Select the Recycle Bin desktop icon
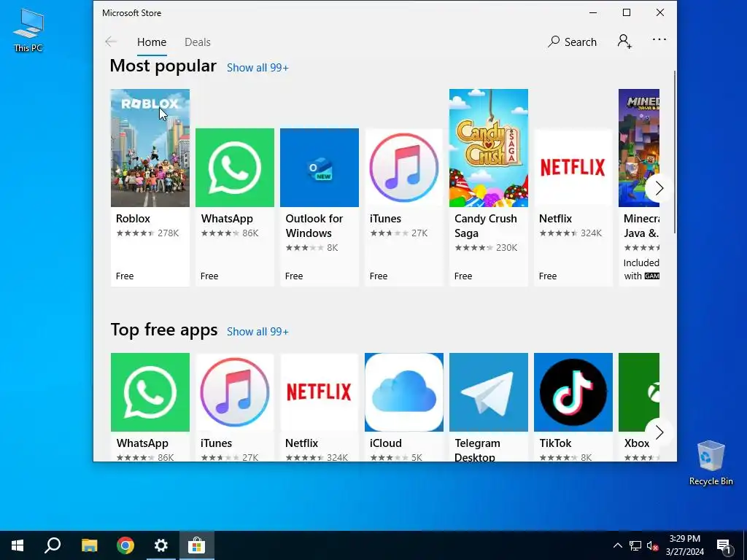The width and height of the screenshot is (747, 560). pos(711,463)
